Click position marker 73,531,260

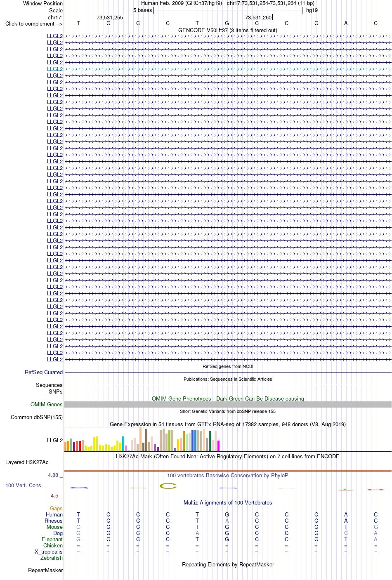click(258, 17)
